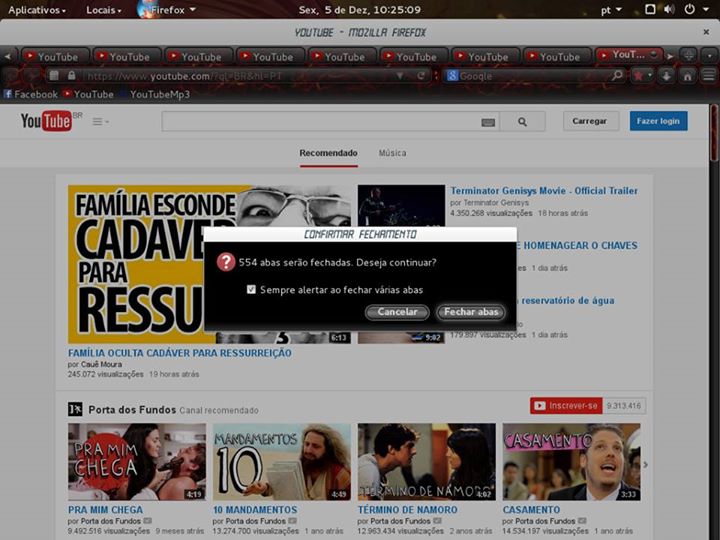
Task: Switch to the Recomendado tab
Action: click(x=328, y=153)
